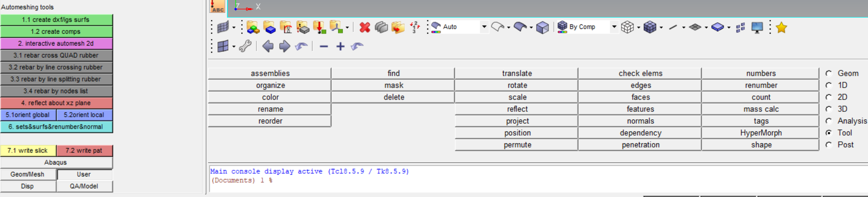Image resolution: width=868 pixels, height=197 pixels.
Task: Expand the mesh surface grid icon dropdown arrow
Action: [x=234, y=28]
